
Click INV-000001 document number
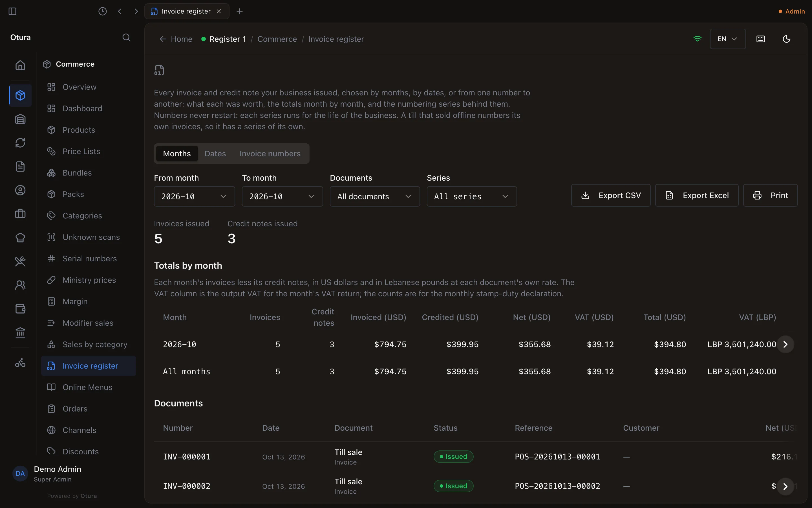tap(187, 457)
